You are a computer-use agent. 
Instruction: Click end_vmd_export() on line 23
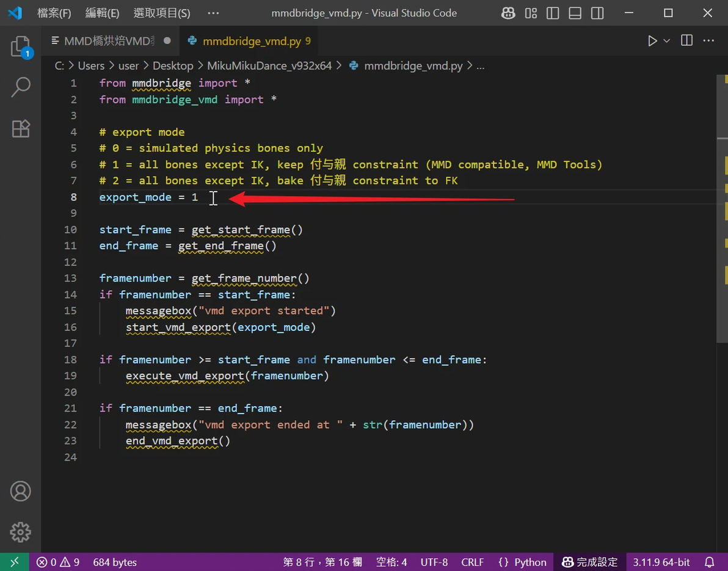[178, 441]
